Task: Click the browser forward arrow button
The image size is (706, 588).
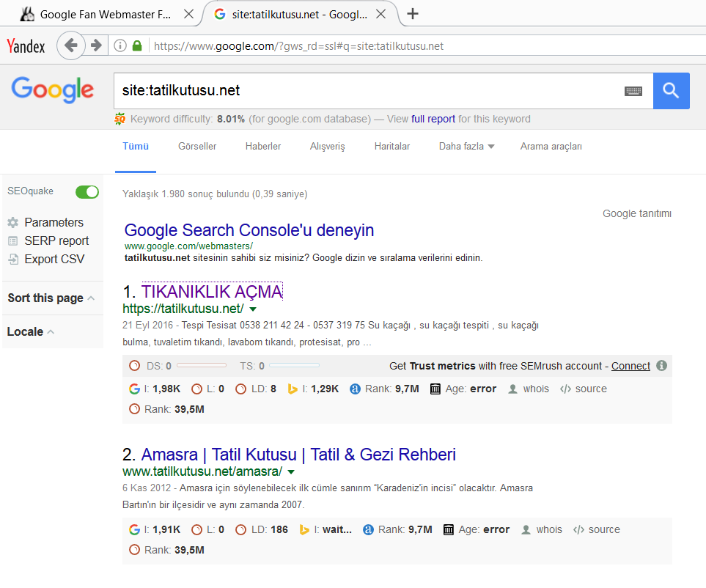Action: [x=96, y=45]
